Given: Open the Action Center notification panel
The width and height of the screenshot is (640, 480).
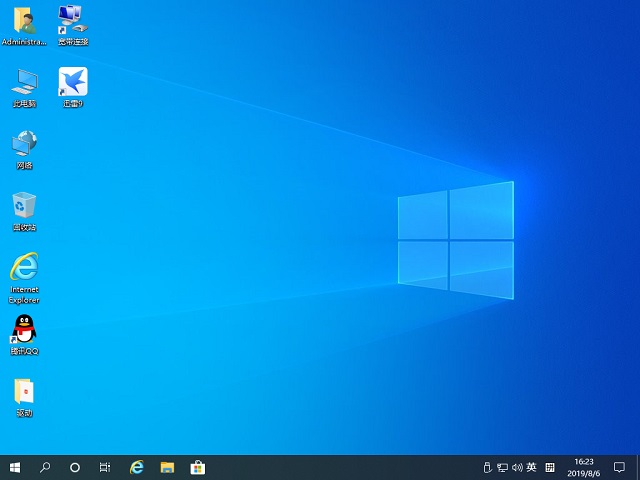Looking at the screenshot, I should tap(619, 467).
